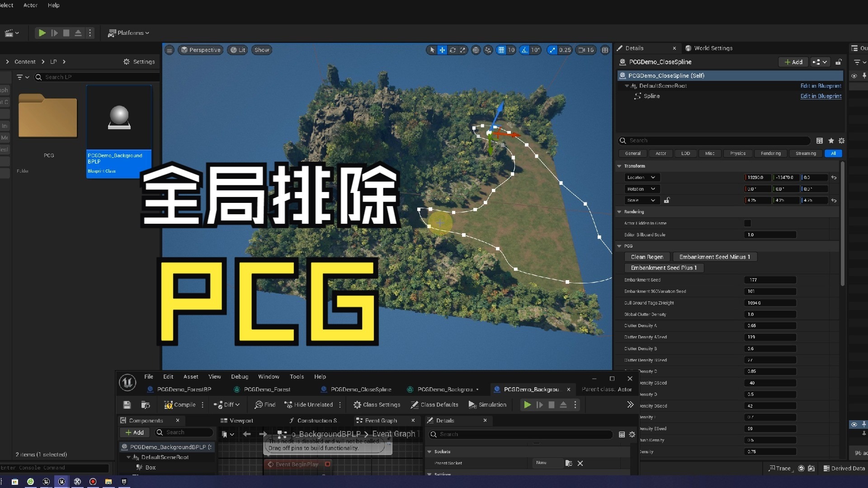Toggle rotation angle snapping

(x=524, y=50)
